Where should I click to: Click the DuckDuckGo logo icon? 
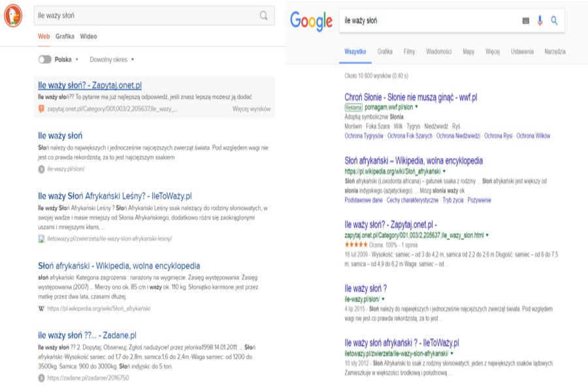[x=13, y=14]
